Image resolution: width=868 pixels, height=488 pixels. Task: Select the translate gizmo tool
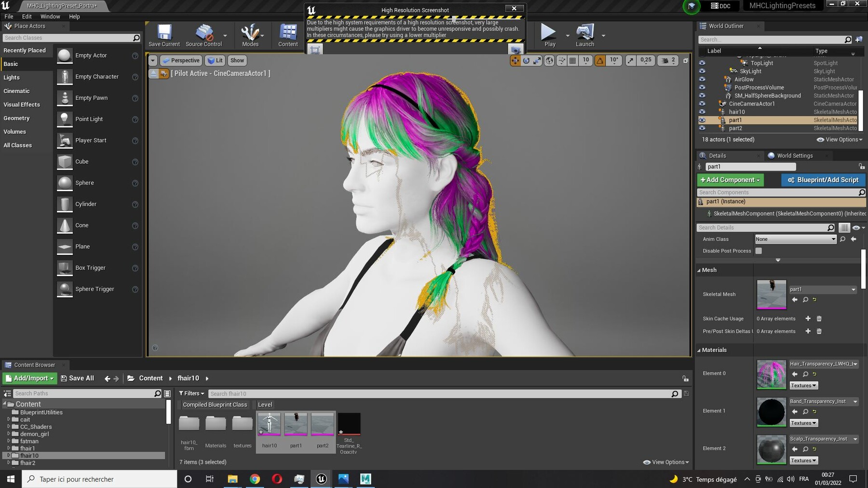(x=515, y=61)
